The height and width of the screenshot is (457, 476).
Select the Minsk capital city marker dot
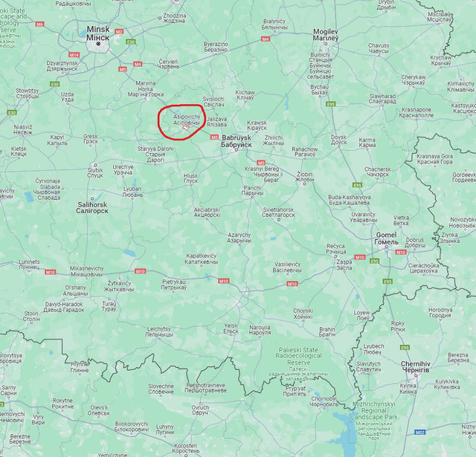(98, 44)
